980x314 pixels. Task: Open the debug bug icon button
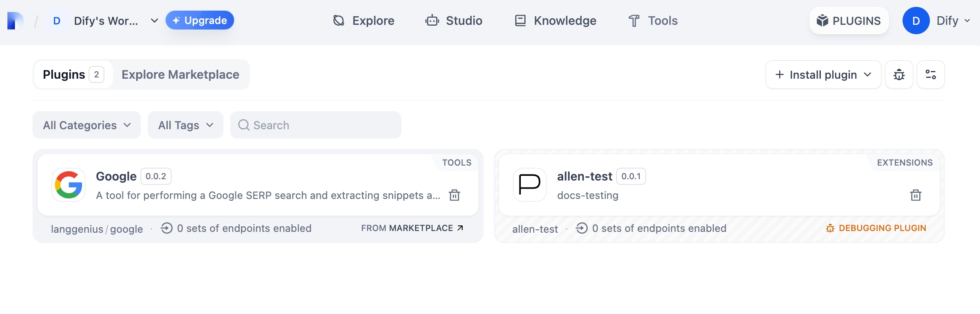click(899, 74)
